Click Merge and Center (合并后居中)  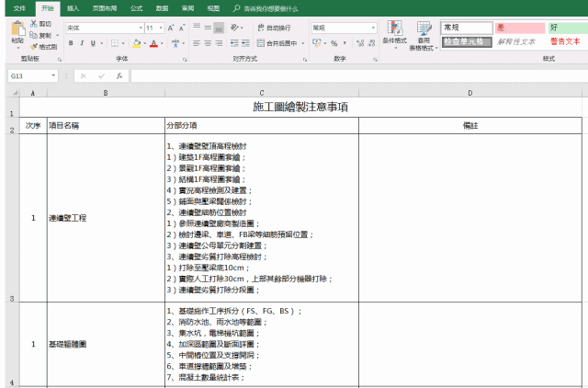(277, 43)
